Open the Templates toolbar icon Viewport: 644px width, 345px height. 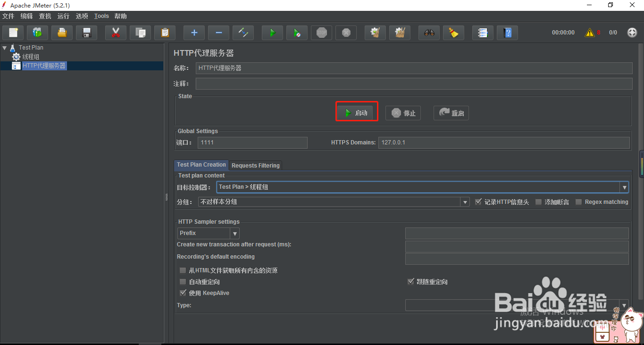(x=37, y=33)
